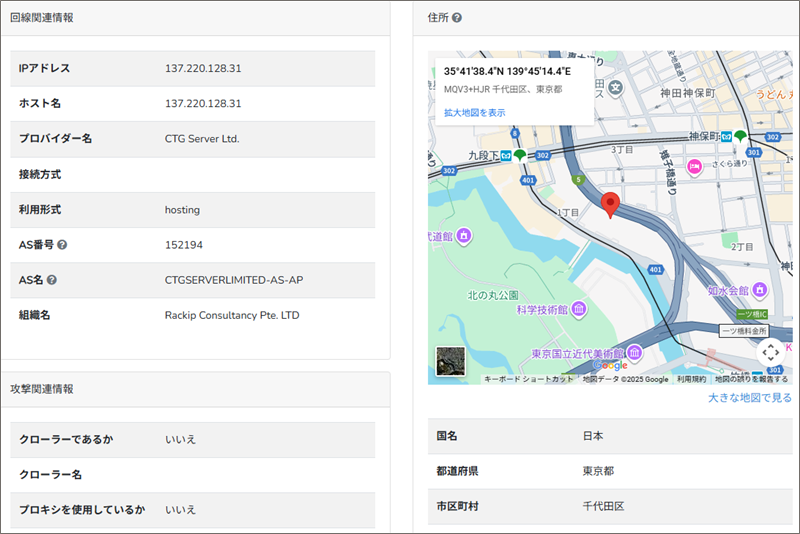Switch to satellite view thumbnail
The image size is (800, 534).
(450, 361)
